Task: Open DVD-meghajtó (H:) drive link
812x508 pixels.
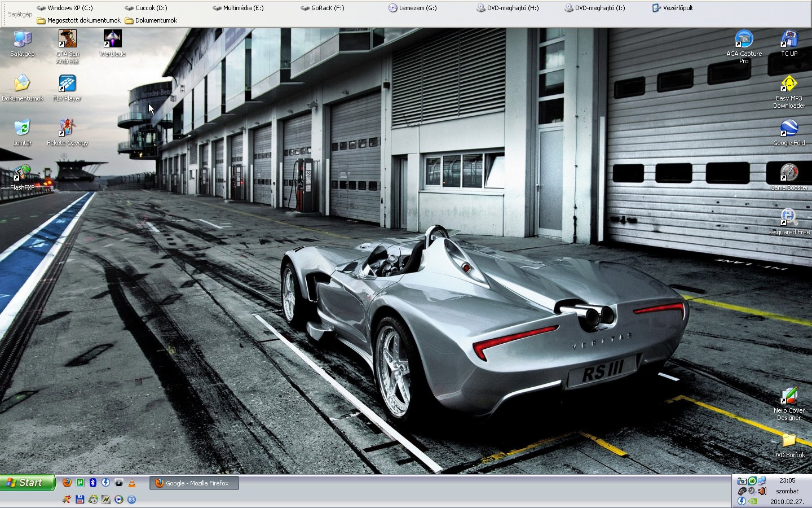Action: point(507,8)
